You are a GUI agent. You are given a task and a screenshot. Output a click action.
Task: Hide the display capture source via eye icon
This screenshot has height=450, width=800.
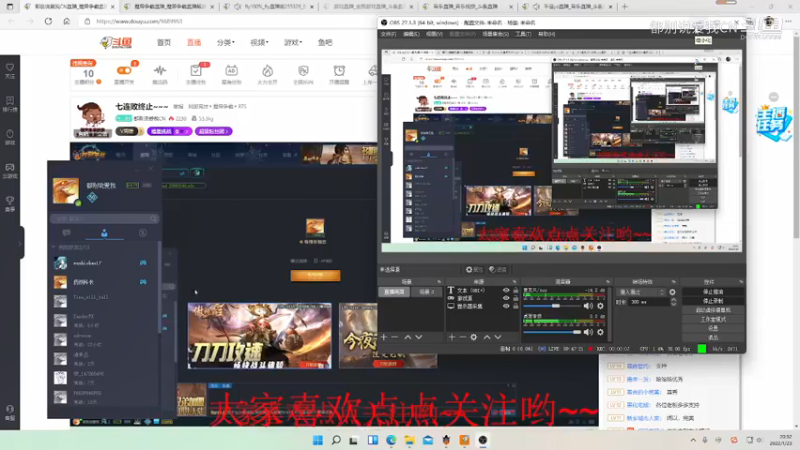(x=506, y=306)
